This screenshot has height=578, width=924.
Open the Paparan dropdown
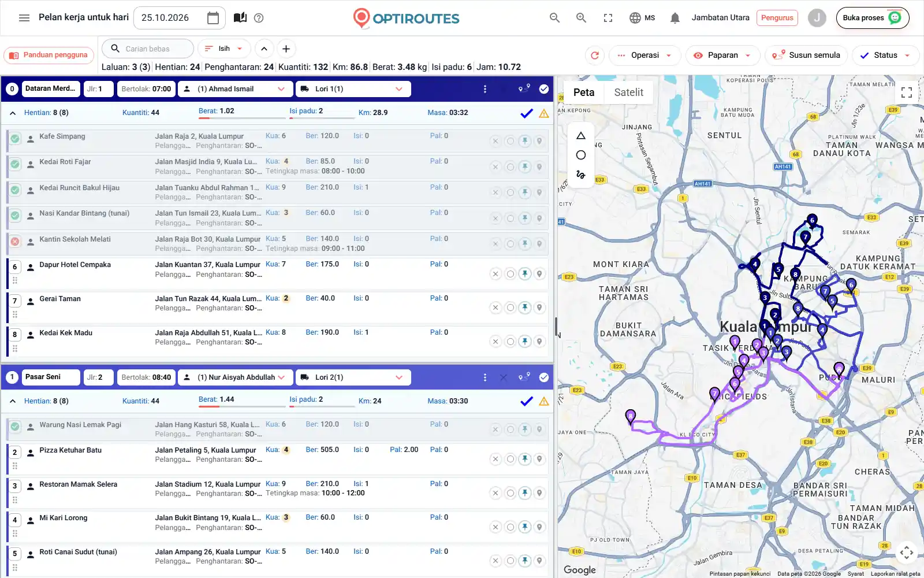[x=722, y=55]
